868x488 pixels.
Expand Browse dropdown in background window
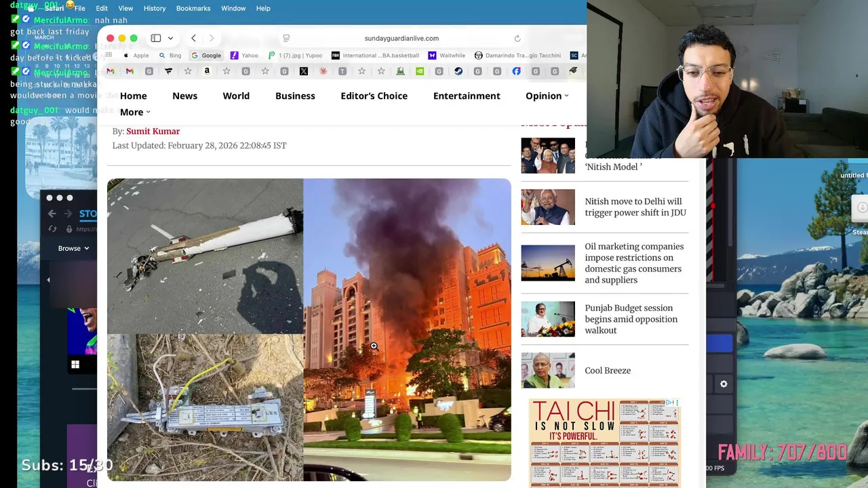tap(73, 249)
